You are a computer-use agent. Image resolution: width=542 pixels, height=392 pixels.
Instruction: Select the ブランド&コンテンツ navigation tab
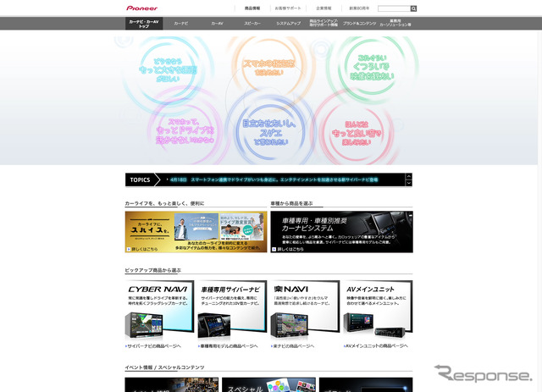tap(359, 24)
